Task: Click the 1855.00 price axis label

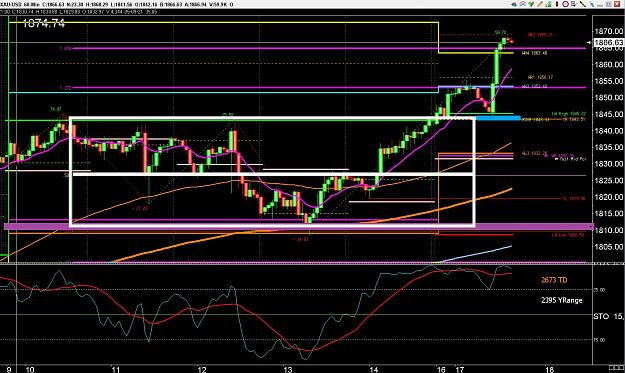Action: tap(609, 81)
